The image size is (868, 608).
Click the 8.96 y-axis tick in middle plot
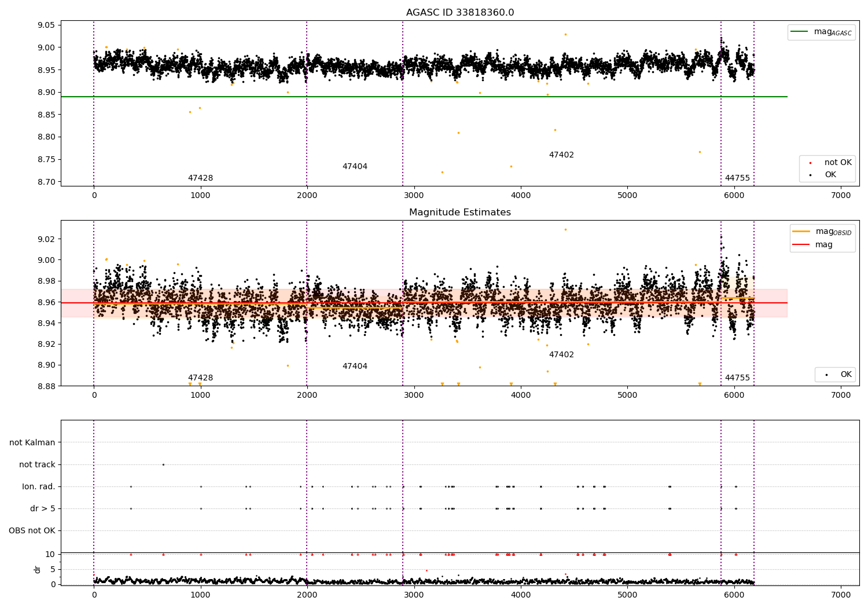click(x=46, y=302)
